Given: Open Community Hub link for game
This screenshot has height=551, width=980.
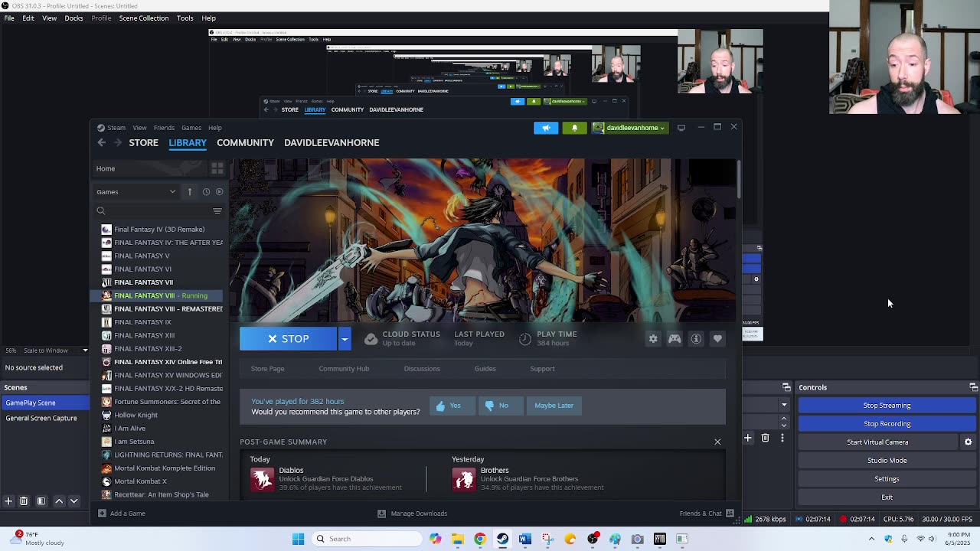Looking at the screenshot, I should tap(344, 369).
